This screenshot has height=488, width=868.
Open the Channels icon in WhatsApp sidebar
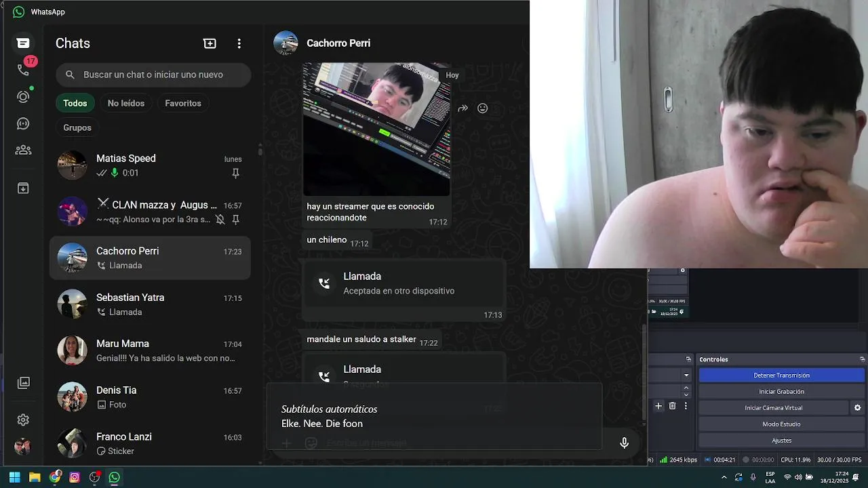[x=23, y=123]
